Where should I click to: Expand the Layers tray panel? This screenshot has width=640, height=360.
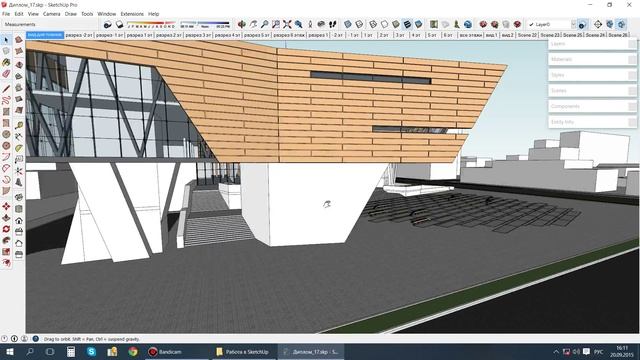(592, 44)
